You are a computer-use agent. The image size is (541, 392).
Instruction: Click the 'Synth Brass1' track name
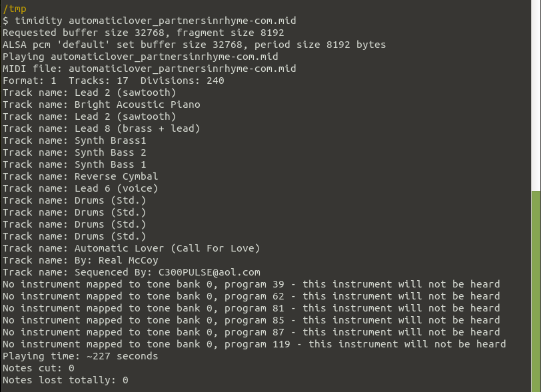point(111,140)
